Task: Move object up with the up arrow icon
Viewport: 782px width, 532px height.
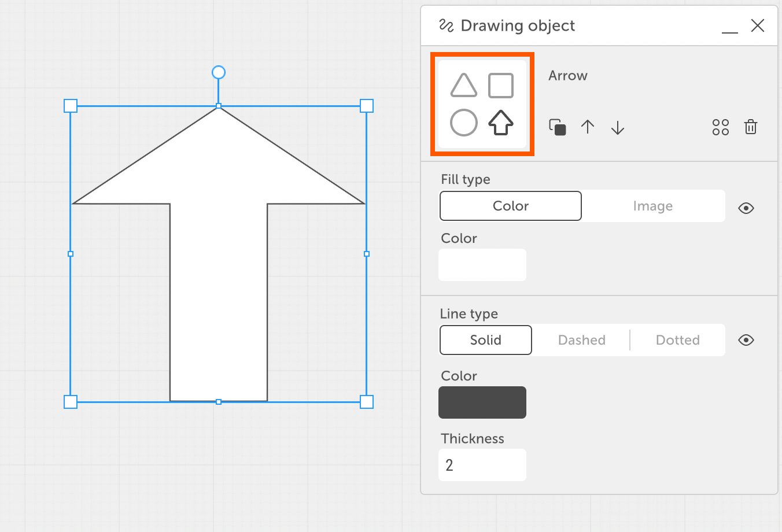Action: pyautogui.click(x=588, y=127)
